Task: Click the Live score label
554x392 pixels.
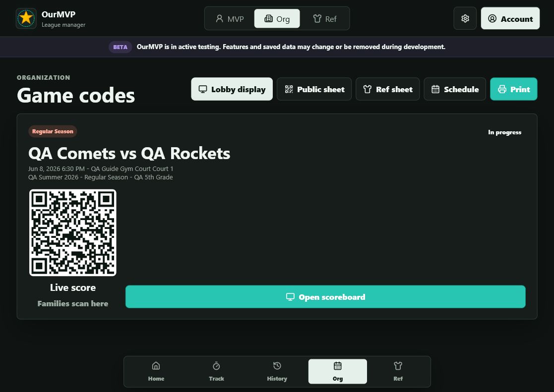Action: [x=73, y=287]
